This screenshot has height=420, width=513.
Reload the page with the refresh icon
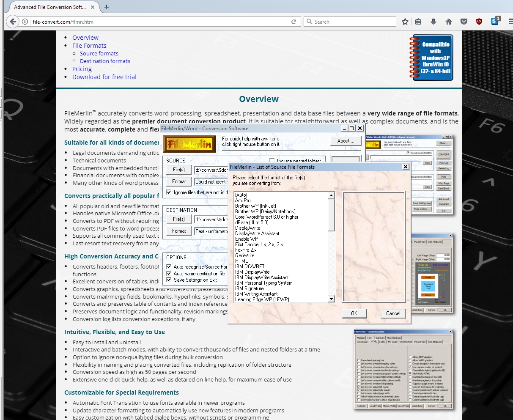click(x=294, y=22)
